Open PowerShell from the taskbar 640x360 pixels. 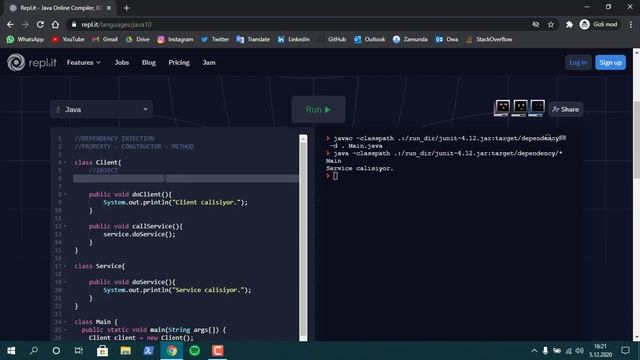coord(148,351)
